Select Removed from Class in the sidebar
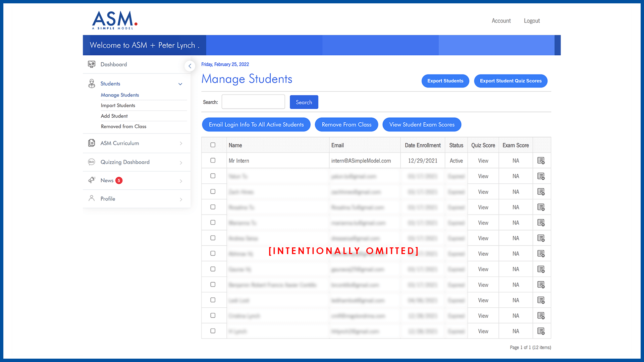 pos(123,126)
